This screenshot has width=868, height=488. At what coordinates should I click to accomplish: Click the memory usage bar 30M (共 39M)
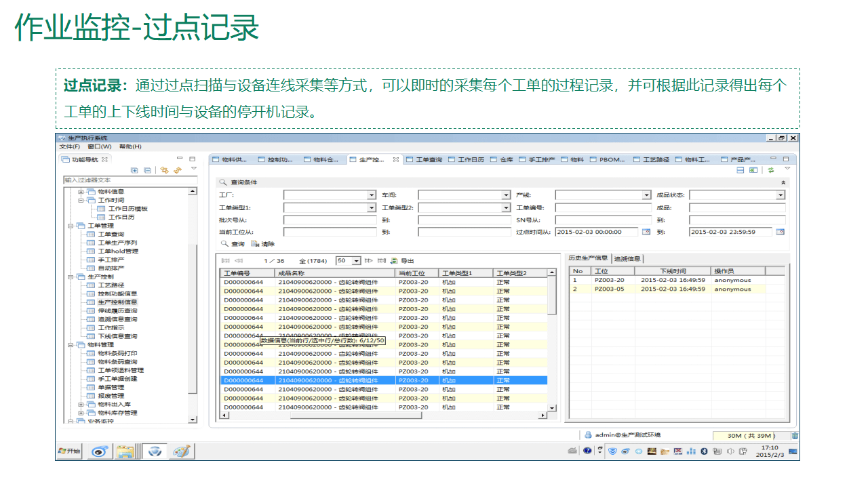[x=751, y=436]
